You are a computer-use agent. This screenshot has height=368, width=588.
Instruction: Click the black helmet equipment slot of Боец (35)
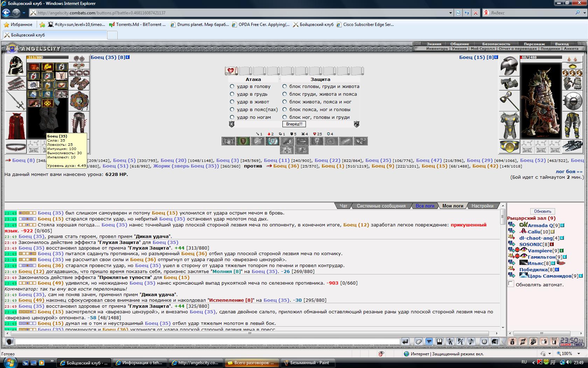[x=16, y=66]
